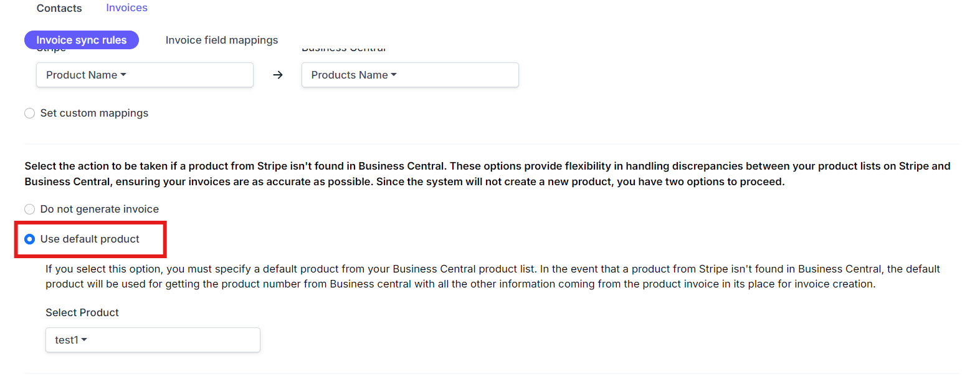Click the caret beside Product Name
Screen dimensions: 980x386
(x=123, y=75)
